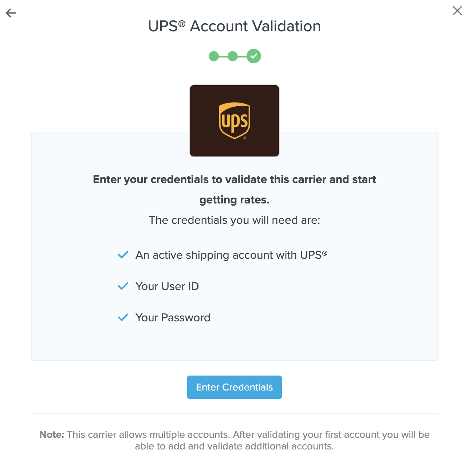Click the second progress step dot

tap(233, 56)
